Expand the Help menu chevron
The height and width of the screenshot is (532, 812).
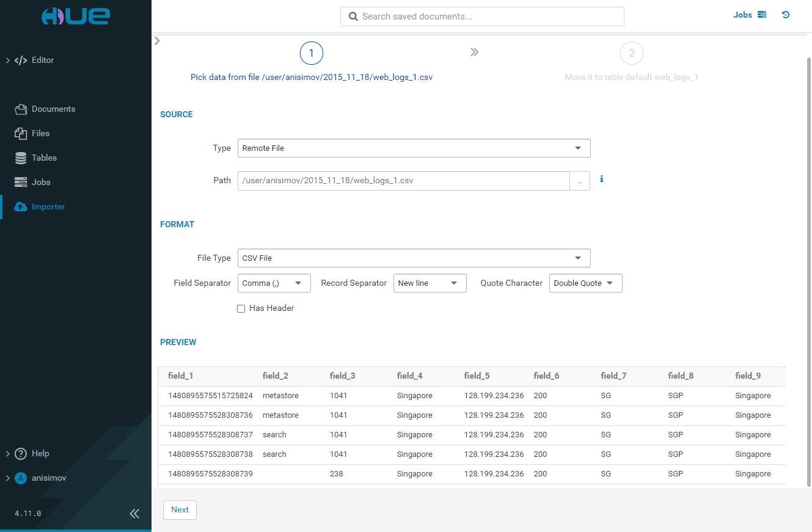click(x=7, y=453)
